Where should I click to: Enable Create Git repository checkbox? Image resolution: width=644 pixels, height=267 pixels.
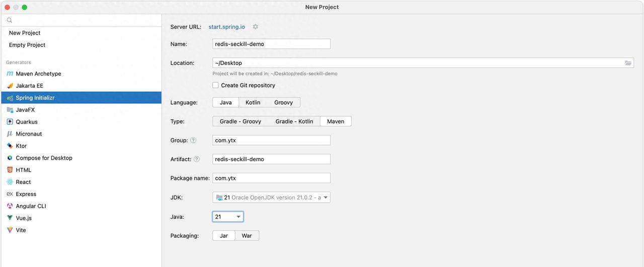(216, 86)
